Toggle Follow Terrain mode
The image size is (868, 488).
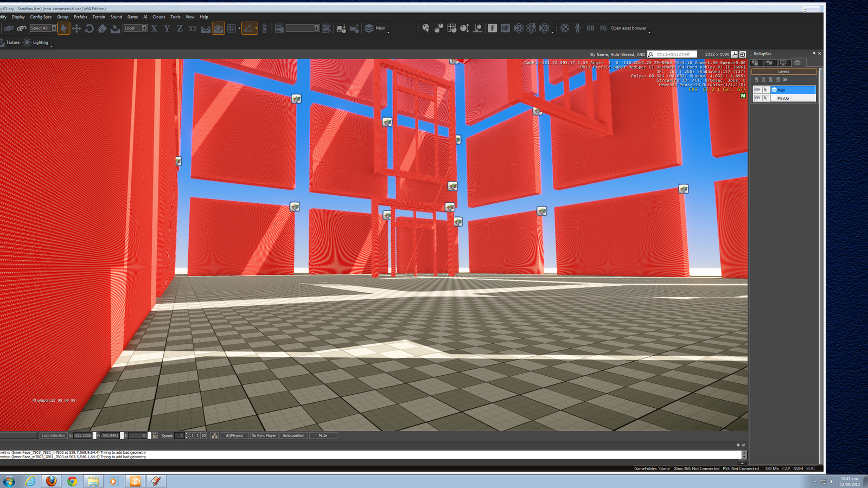206,28
